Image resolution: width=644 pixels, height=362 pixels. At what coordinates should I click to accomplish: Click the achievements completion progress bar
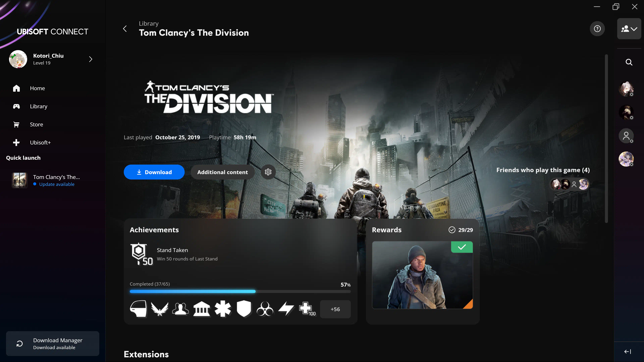click(x=240, y=291)
